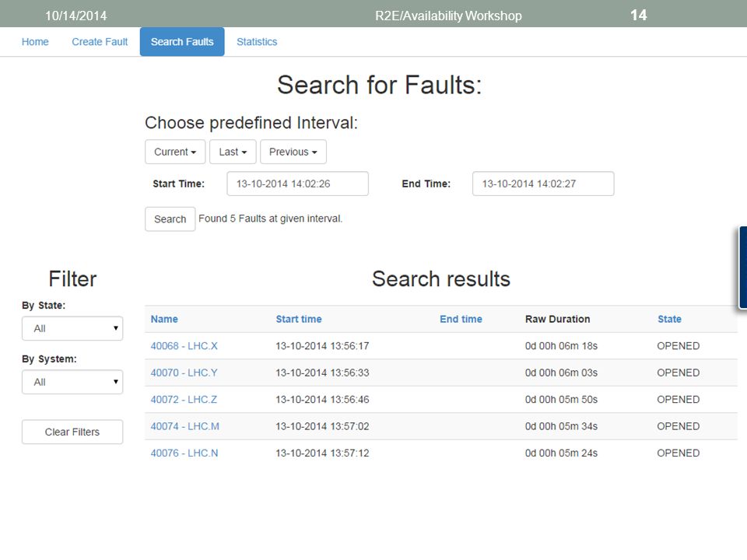Image resolution: width=747 pixels, height=560 pixels.
Task: Open the Last interval dropdown
Action: click(x=233, y=152)
